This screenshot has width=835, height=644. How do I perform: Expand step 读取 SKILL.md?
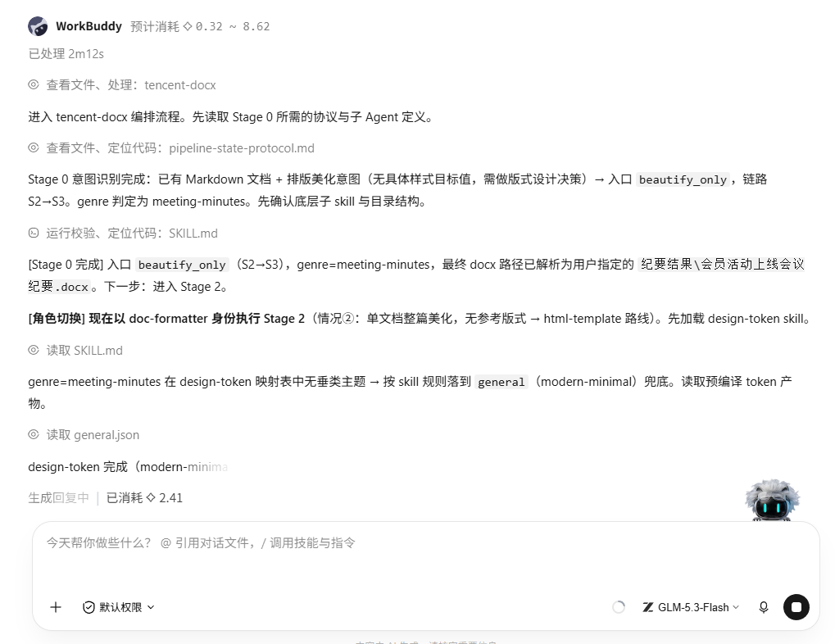coord(75,351)
